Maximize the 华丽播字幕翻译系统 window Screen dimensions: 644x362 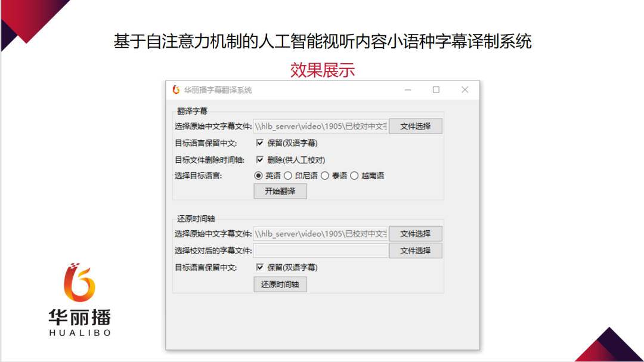(x=436, y=90)
